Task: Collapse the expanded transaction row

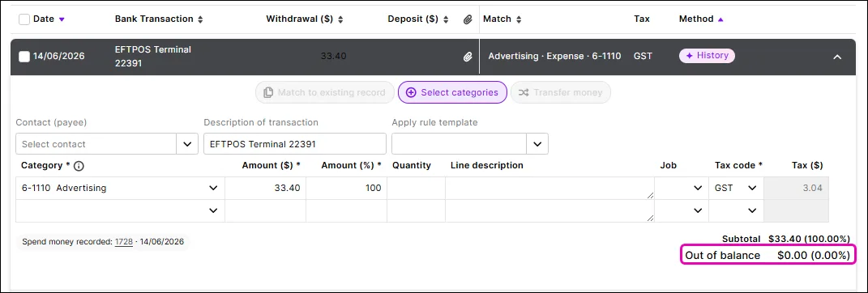Action: click(x=837, y=57)
